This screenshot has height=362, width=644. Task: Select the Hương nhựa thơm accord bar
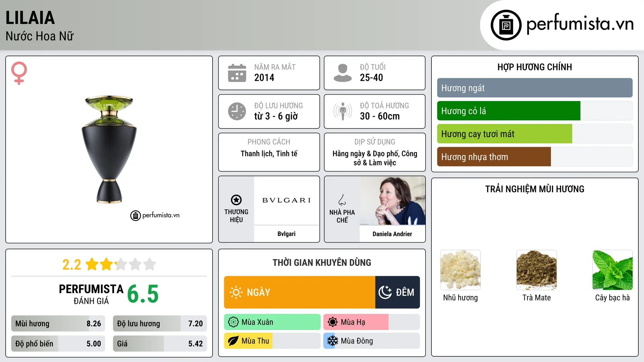[535, 157]
